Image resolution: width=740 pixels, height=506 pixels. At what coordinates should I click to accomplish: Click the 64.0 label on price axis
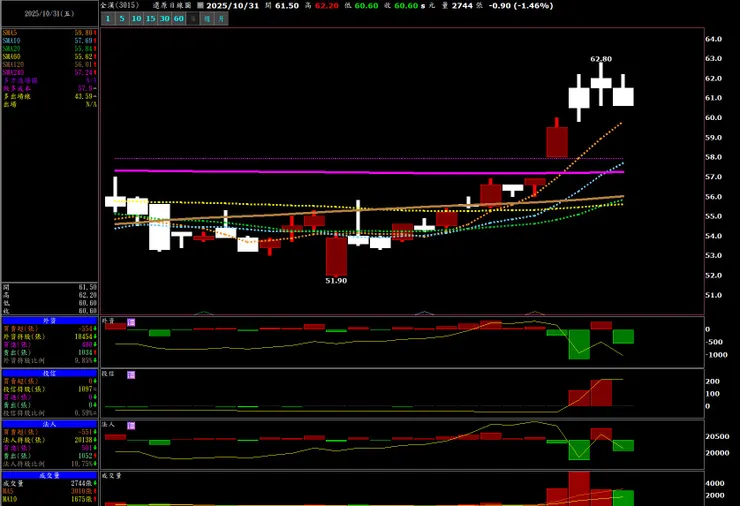coord(714,39)
